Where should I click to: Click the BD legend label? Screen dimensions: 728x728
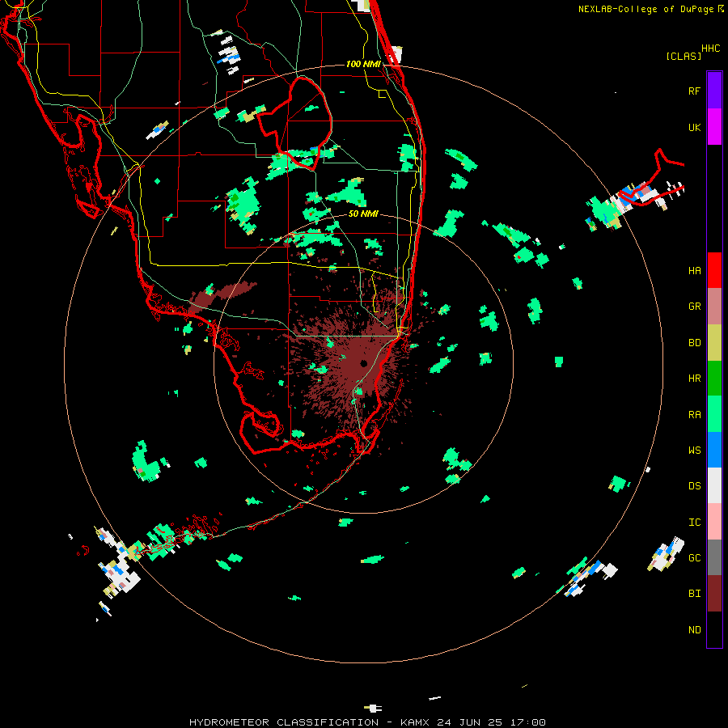(x=694, y=343)
